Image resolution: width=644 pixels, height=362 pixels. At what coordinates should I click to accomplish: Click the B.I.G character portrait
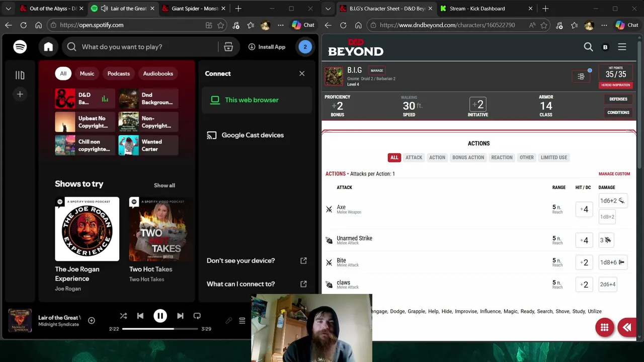pos(334,76)
